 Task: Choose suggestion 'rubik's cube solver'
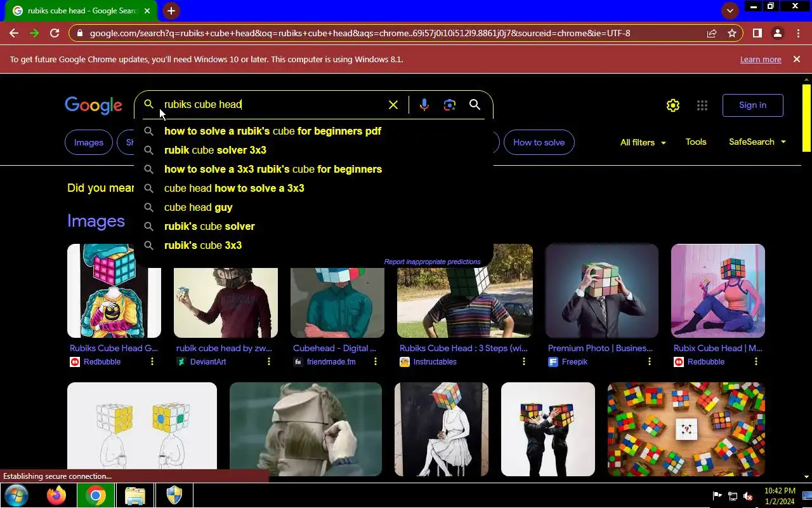point(313,226)
